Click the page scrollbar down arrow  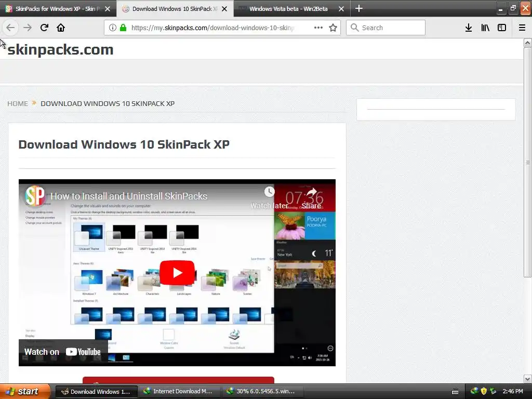tap(527, 379)
